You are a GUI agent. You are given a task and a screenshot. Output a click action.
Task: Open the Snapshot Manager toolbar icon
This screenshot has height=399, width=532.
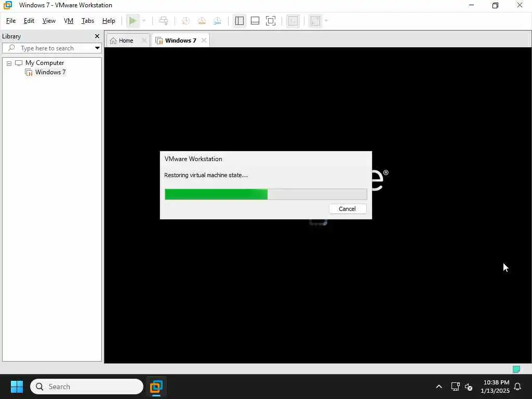pyautogui.click(x=218, y=21)
